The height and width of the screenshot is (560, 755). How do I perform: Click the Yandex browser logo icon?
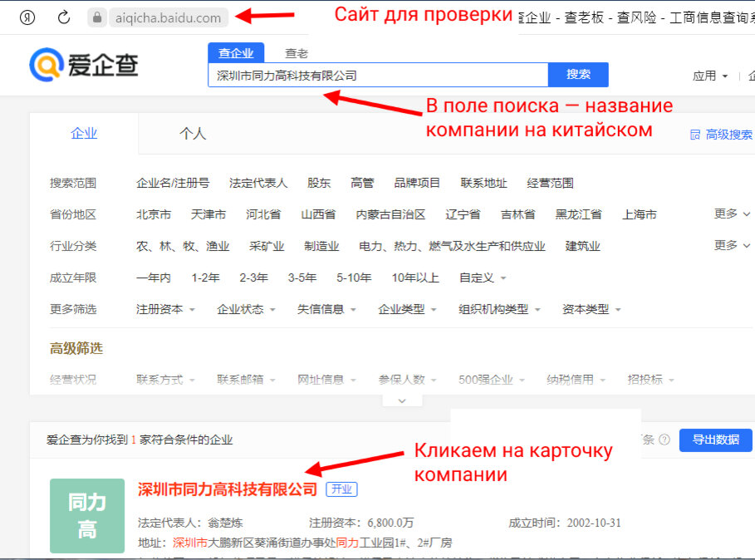click(x=27, y=17)
